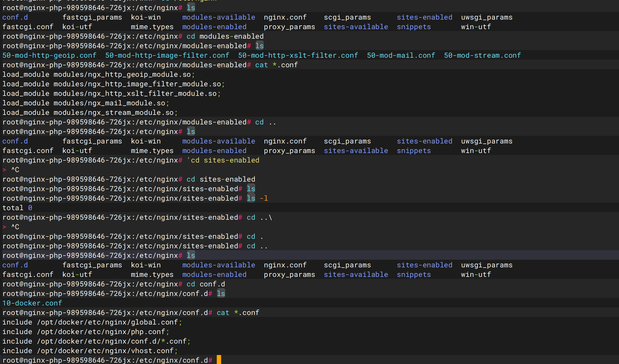Click the "cd conf.d" command text
The image size is (619, 364).
[206, 284]
